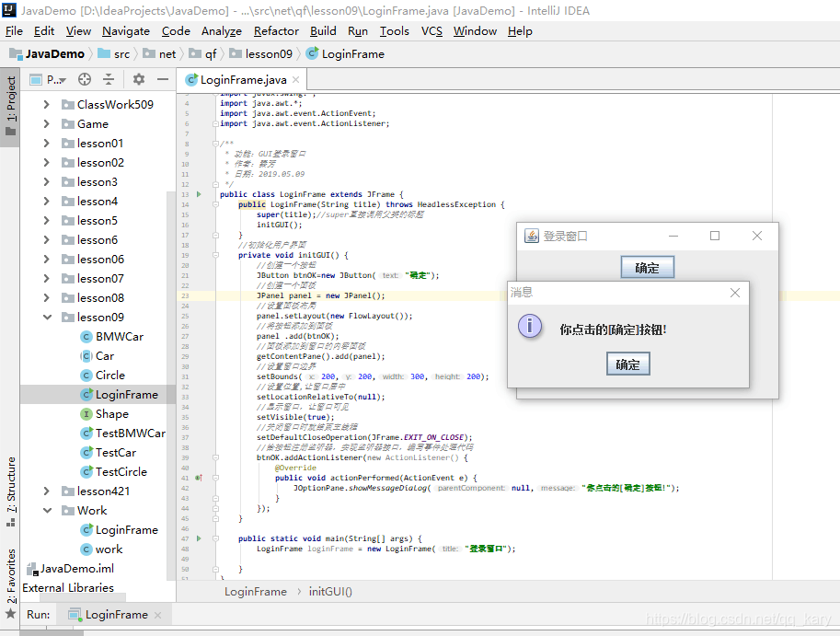This screenshot has width=840, height=636.
Task: Click 确定 button in the 消息 dialog
Action: tap(627, 364)
